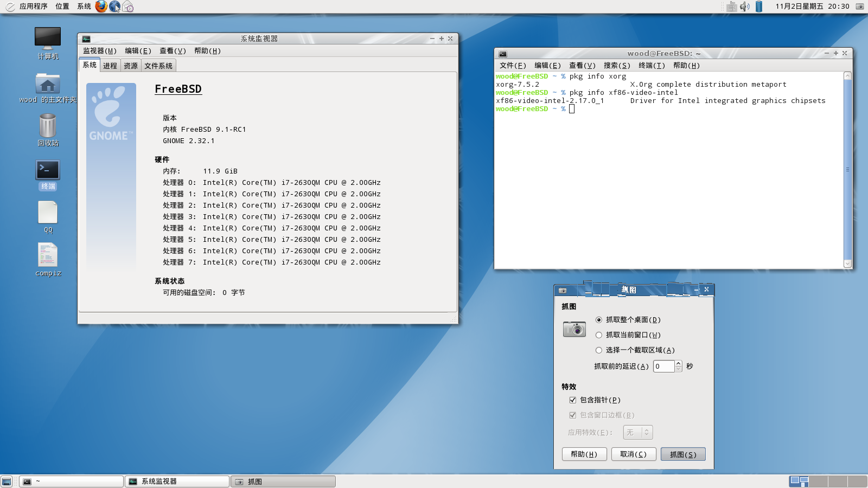Increase the capture delay with up arrow
The height and width of the screenshot is (488, 868).
coord(678,363)
